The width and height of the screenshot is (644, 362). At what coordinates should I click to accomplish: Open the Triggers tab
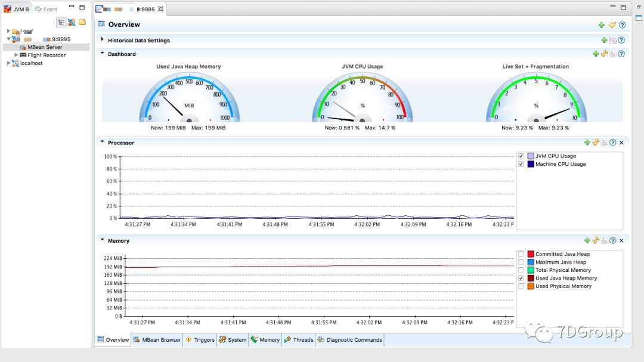(200, 340)
